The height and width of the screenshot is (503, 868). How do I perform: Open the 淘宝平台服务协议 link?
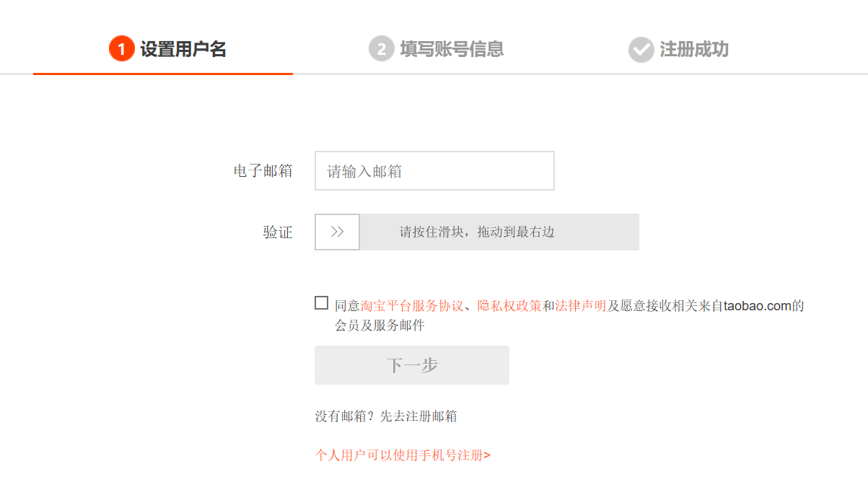[x=411, y=306]
